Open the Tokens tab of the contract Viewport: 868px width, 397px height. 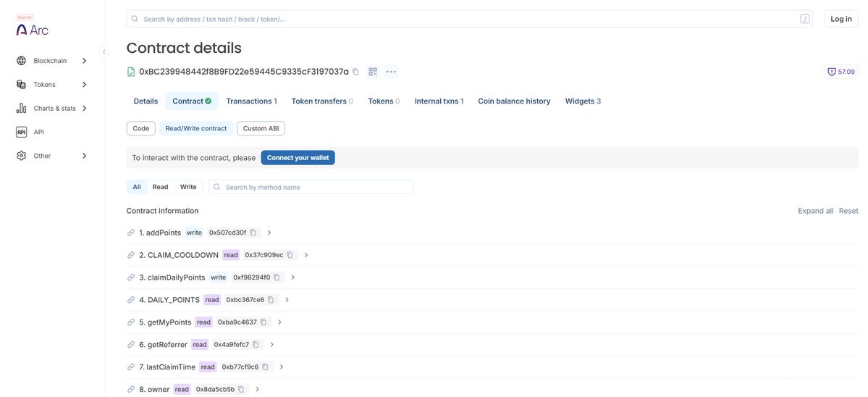384,101
